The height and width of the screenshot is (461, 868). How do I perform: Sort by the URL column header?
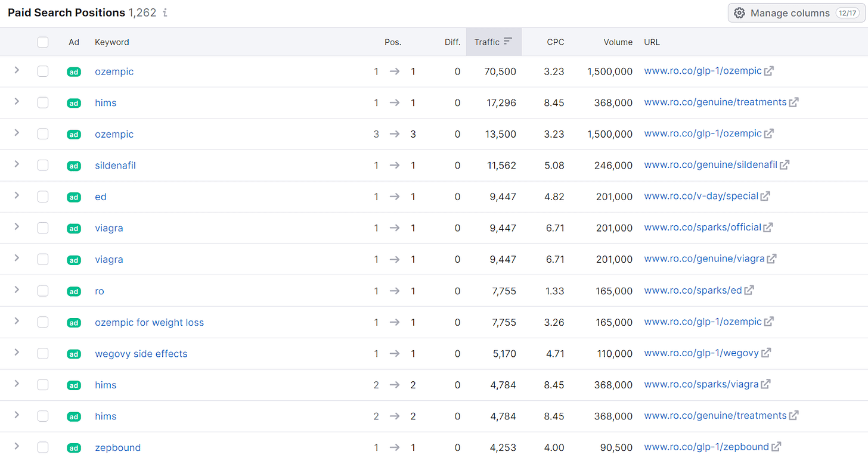(652, 42)
